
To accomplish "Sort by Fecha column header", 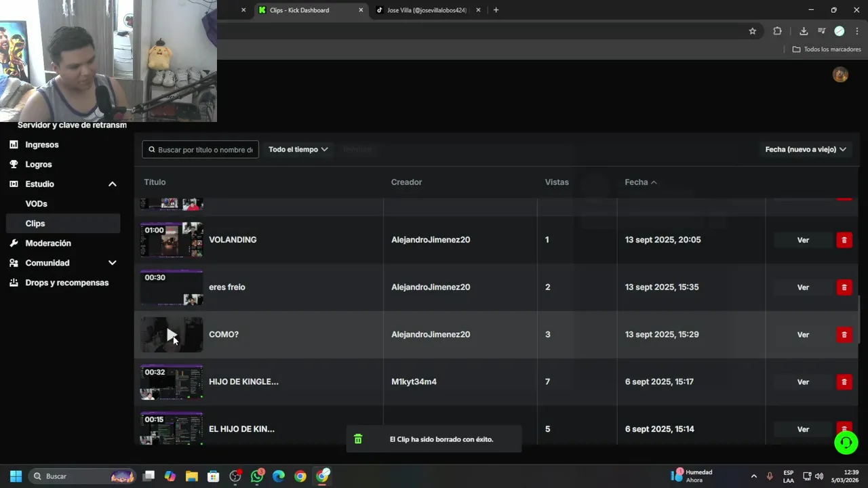I will [x=641, y=182].
